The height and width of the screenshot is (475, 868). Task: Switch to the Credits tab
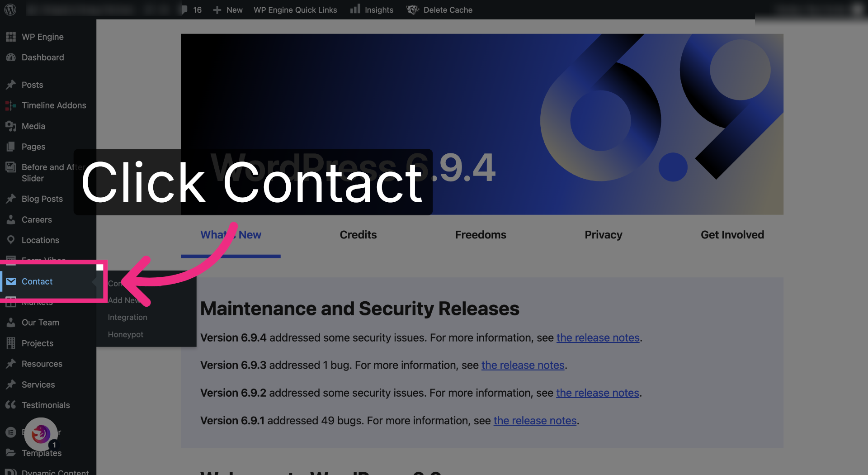(x=358, y=235)
